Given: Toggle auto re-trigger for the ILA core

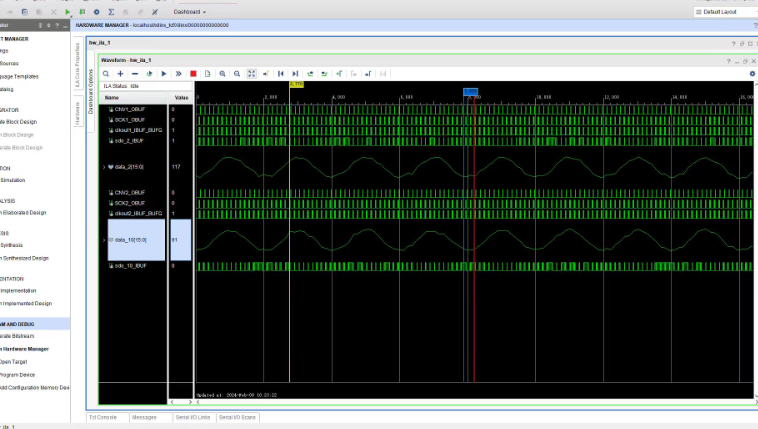Looking at the screenshot, I should [x=149, y=74].
